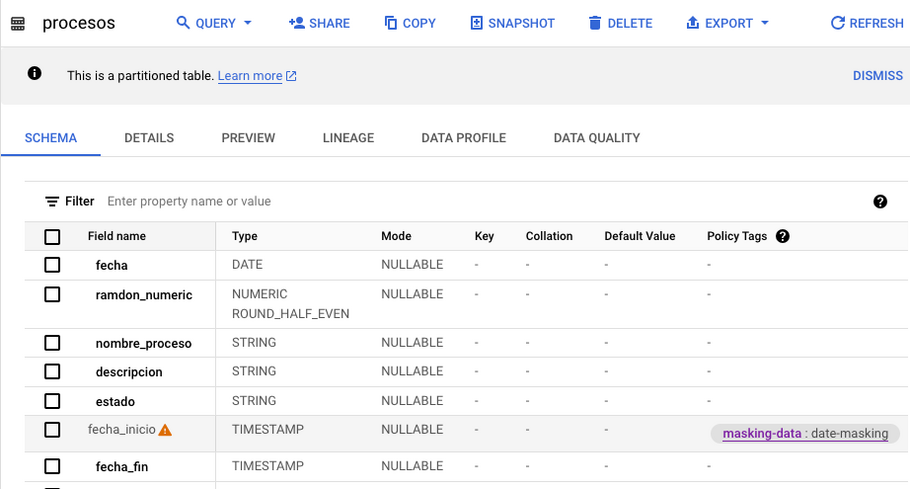Switch to the Details tab
Image resolution: width=910 pixels, height=489 pixels.
149,138
